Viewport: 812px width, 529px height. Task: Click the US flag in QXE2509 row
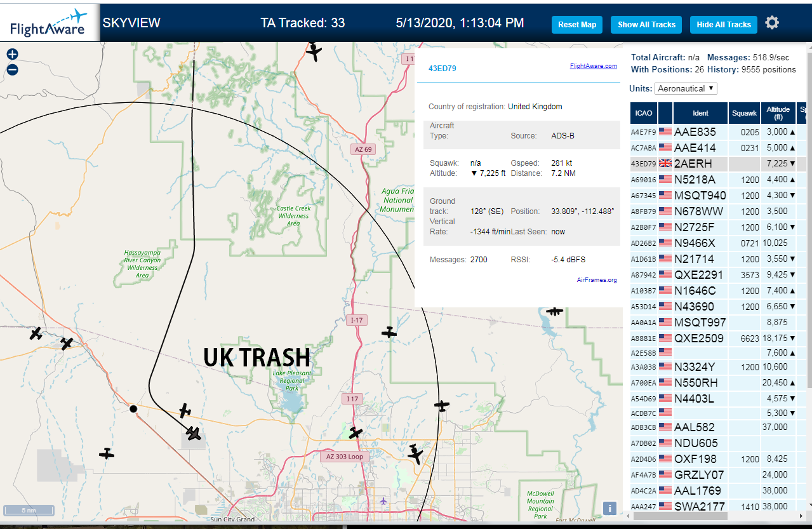[x=665, y=338]
